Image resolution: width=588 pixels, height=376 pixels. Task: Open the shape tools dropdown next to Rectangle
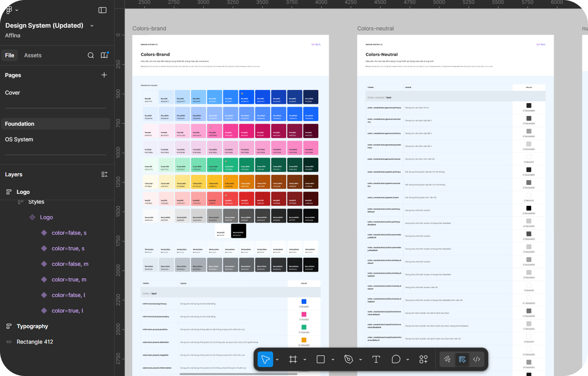(333, 359)
